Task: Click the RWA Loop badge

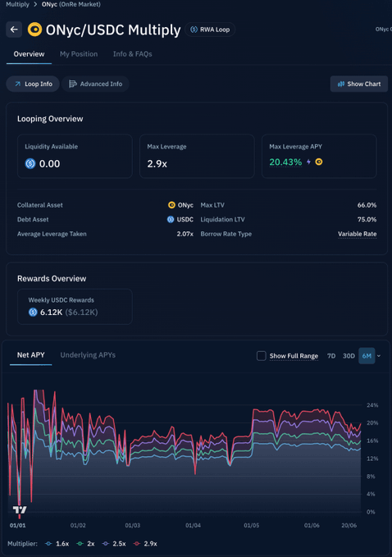Action: click(210, 30)
